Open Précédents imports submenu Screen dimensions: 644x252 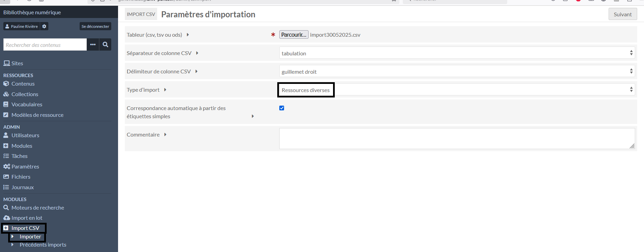point(43,245)
